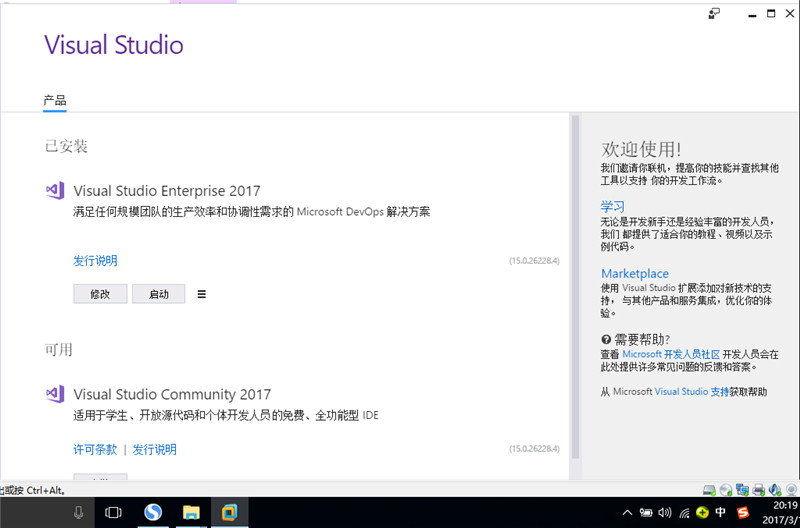Open the 学习 link in welcome panel
This screenshot has height=528, width=800.
coord(612,206)
